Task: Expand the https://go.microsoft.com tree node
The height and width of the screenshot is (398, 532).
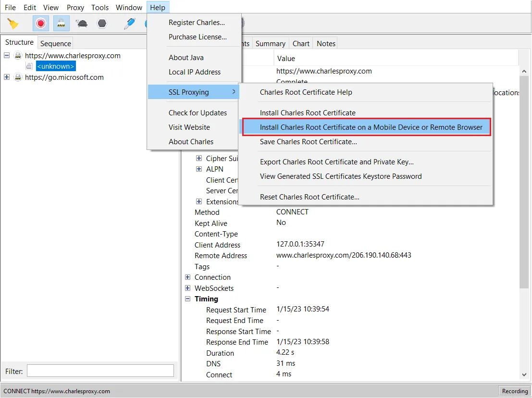Action: 7,77
